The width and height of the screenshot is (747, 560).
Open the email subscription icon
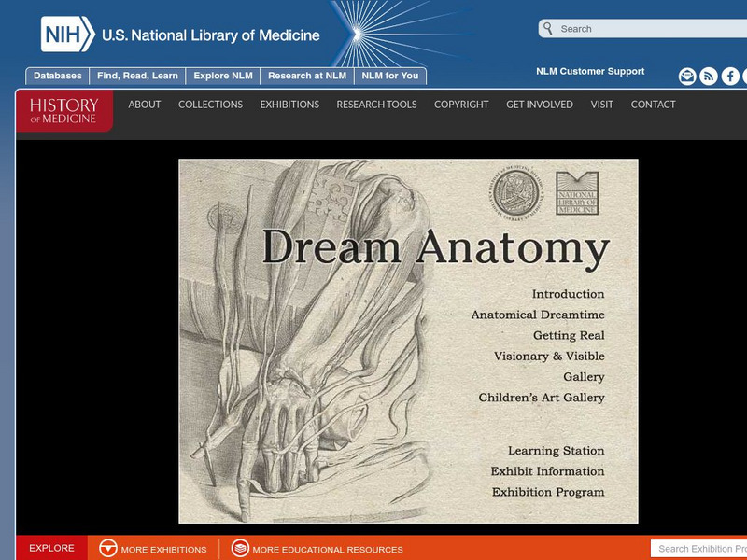687,77
